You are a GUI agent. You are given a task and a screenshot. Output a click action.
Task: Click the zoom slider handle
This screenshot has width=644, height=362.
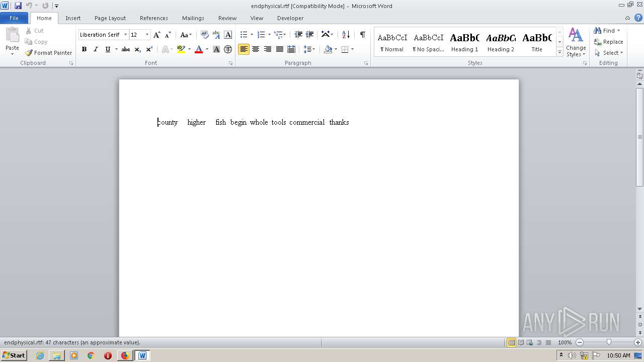tap(609, 342)
